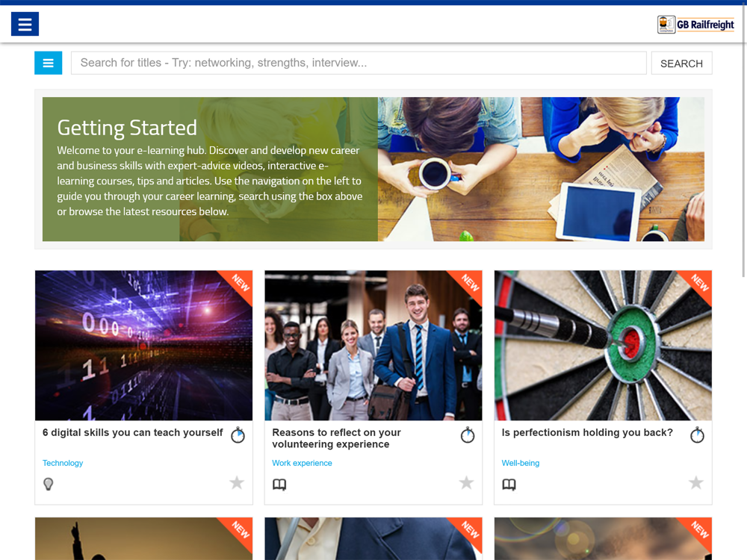Click the search titles input field
Viewport: 747px width, 560px height.
(x=359, y=63)
